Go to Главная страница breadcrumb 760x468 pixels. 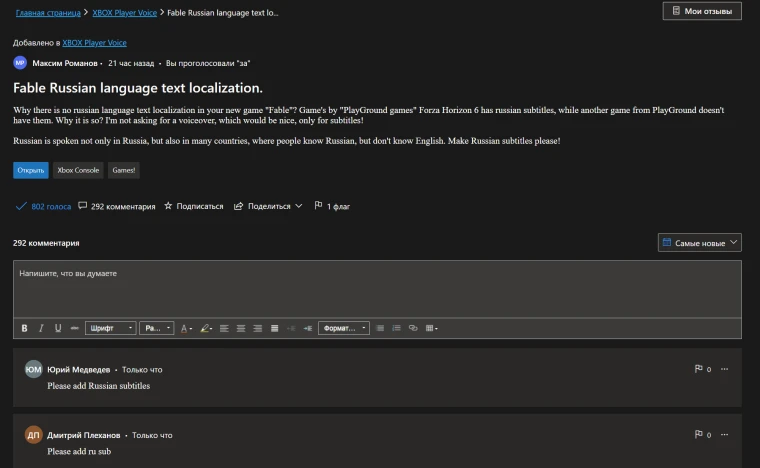48,13
